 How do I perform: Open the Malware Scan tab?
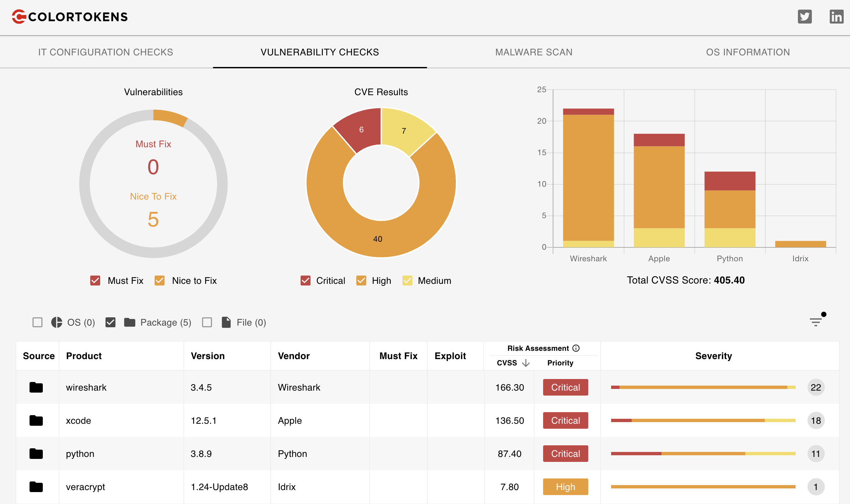533,52
